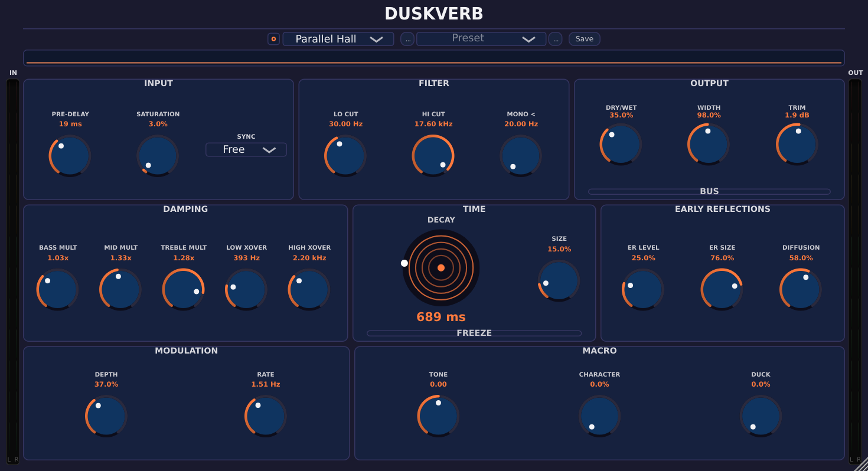Toggle the BUS mode bar
This screenshot has width=868, height=471.
709,191
